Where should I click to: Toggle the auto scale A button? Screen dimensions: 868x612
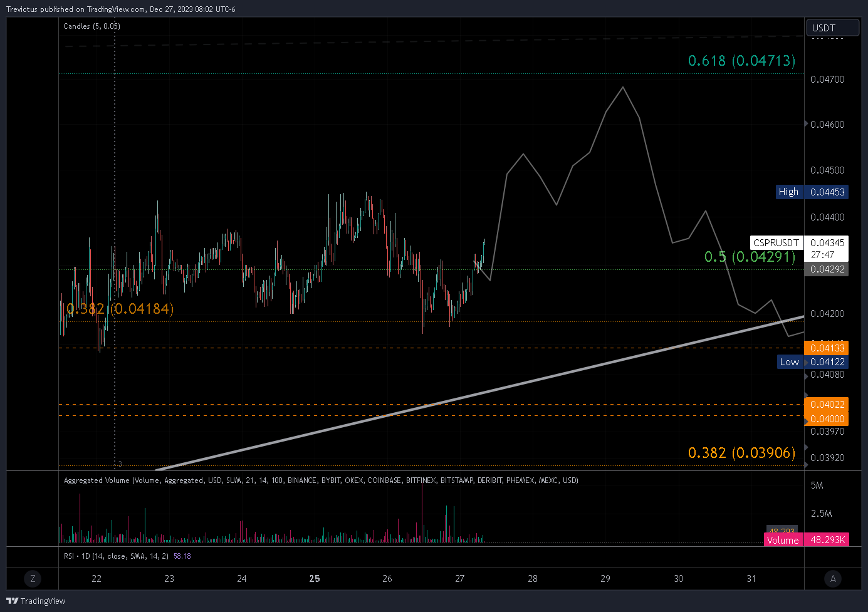tap(832, 579)
